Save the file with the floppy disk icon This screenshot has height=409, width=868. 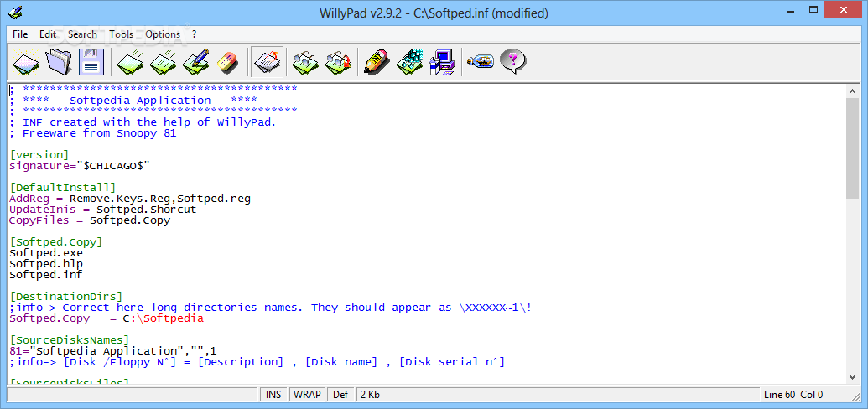91,61
